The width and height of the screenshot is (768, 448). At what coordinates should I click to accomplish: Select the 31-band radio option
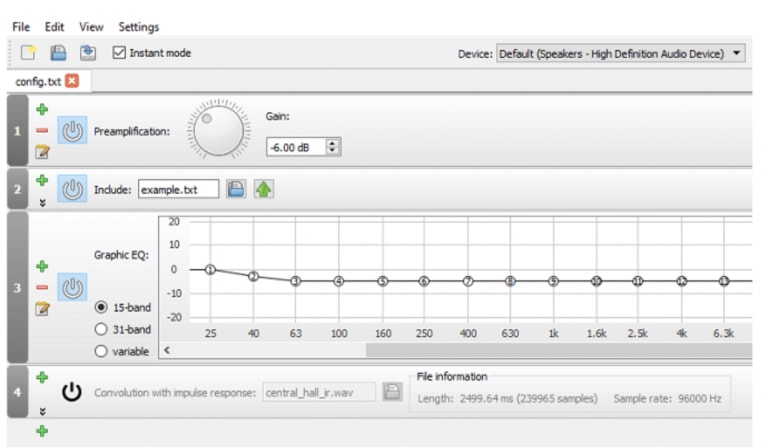point(101,329)
